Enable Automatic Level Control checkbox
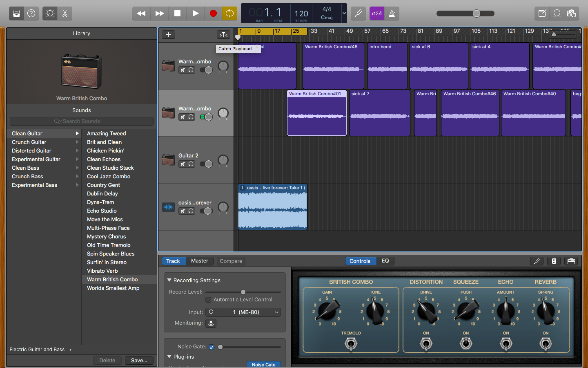The height and width of the screenshot is (368, 588). tap(208, 300)
